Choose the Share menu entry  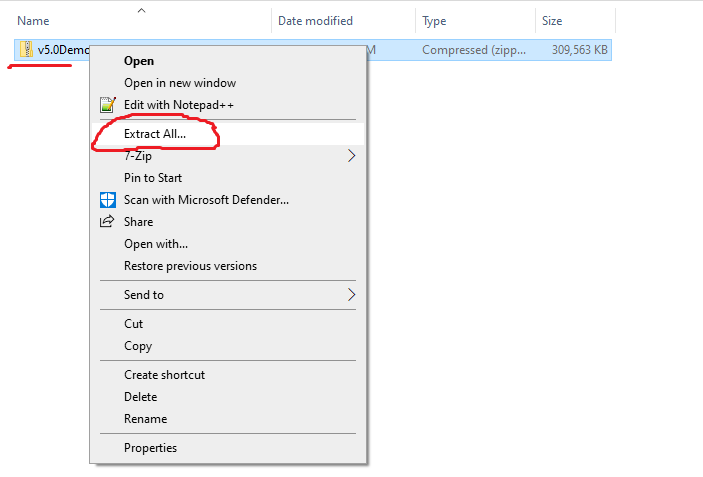(228, 222)
